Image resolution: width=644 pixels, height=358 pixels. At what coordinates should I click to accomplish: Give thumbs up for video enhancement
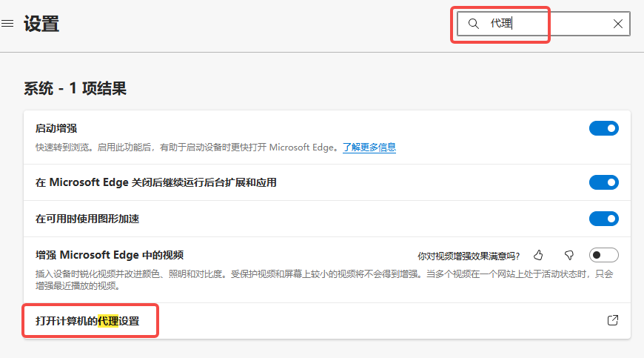(538, 255)
